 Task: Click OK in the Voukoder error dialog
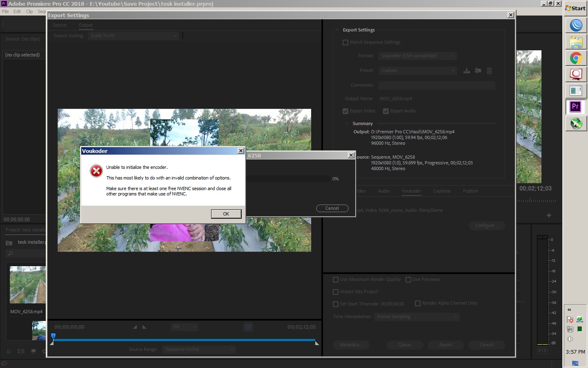(x=226, y=214)
